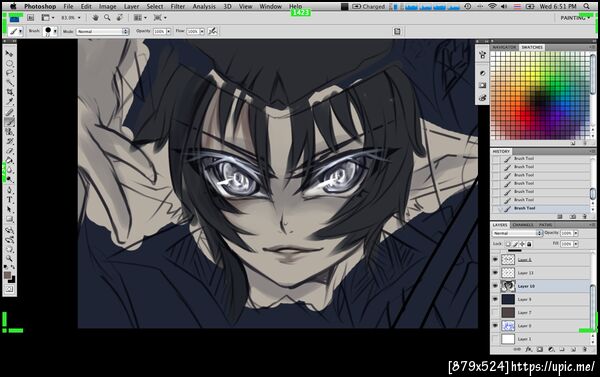Open the layer Opacity arrow in Layers panel
This screenshot has width=600, height=377.
(x=576, y=233)
